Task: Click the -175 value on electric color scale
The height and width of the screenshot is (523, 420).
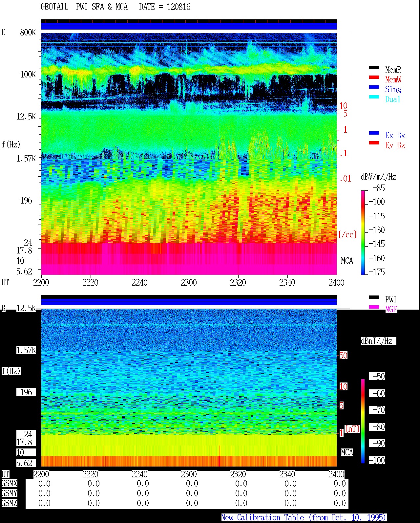Action: click(377, 272)
